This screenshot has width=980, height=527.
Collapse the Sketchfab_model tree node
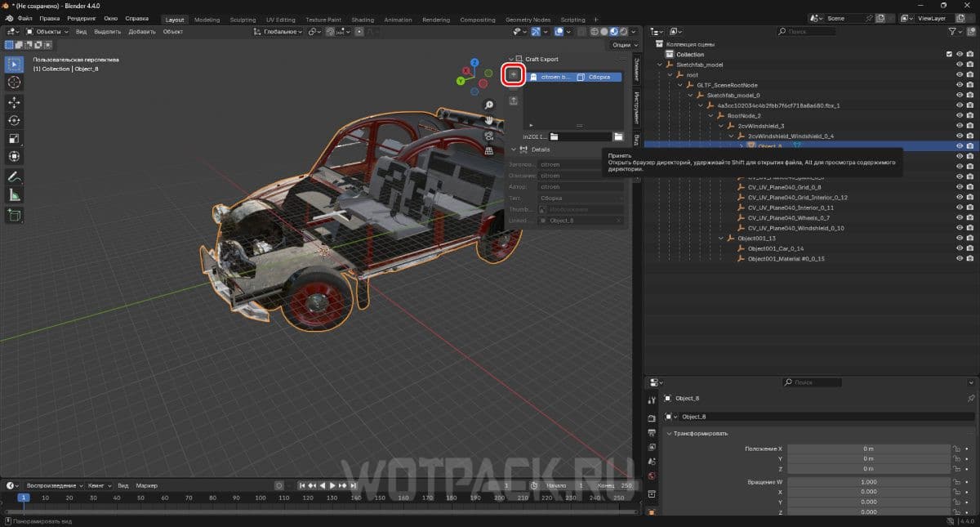point(660,65)
